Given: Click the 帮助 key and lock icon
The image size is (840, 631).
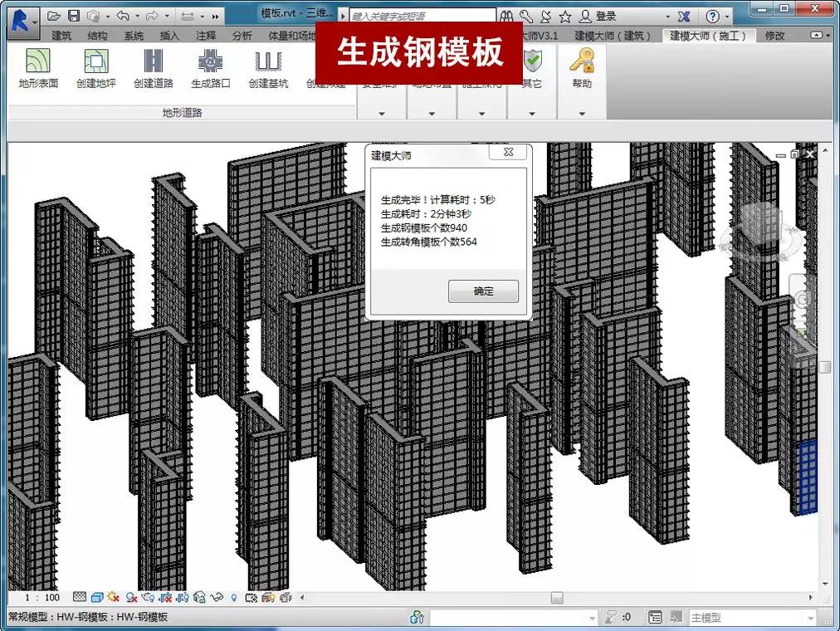Looking at the screenshot, I should click(582, 61).
